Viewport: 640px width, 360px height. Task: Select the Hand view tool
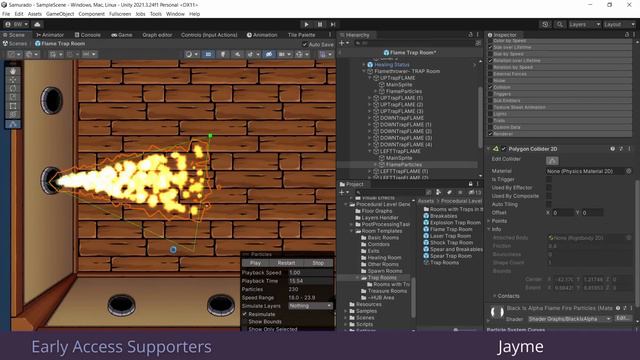tap(13, 71)
